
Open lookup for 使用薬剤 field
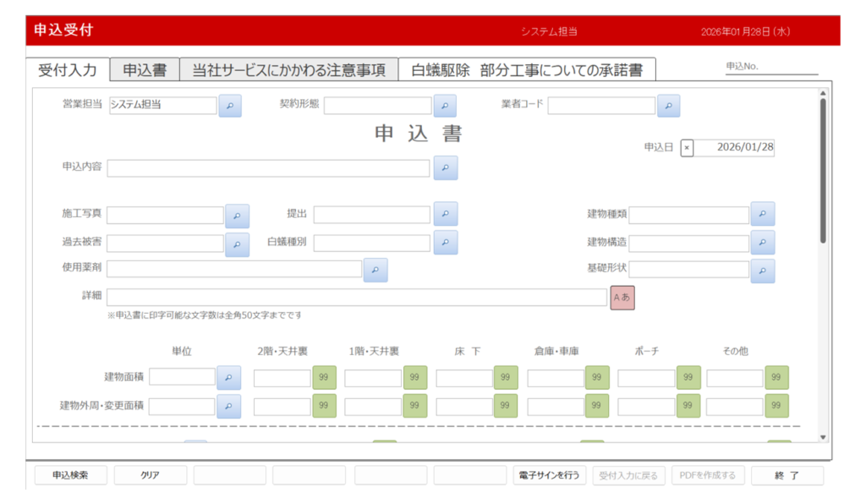pos(375,270)
